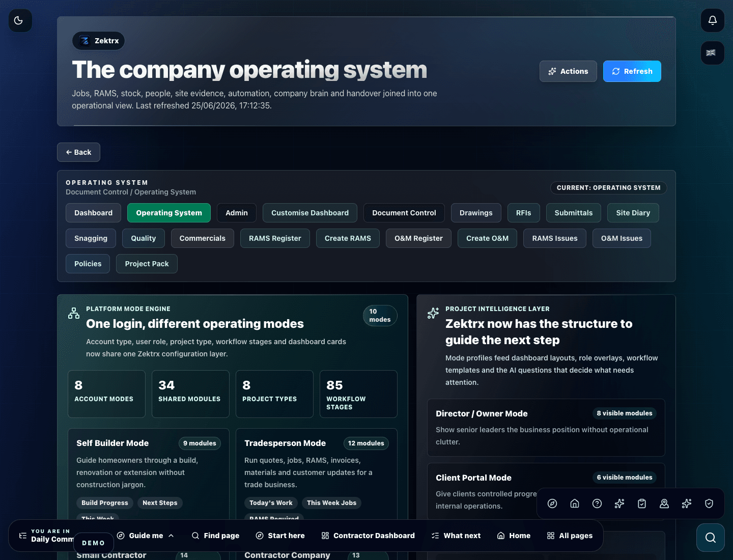Click the Create O&M tab
733x560 pixels.
(487, 238)
